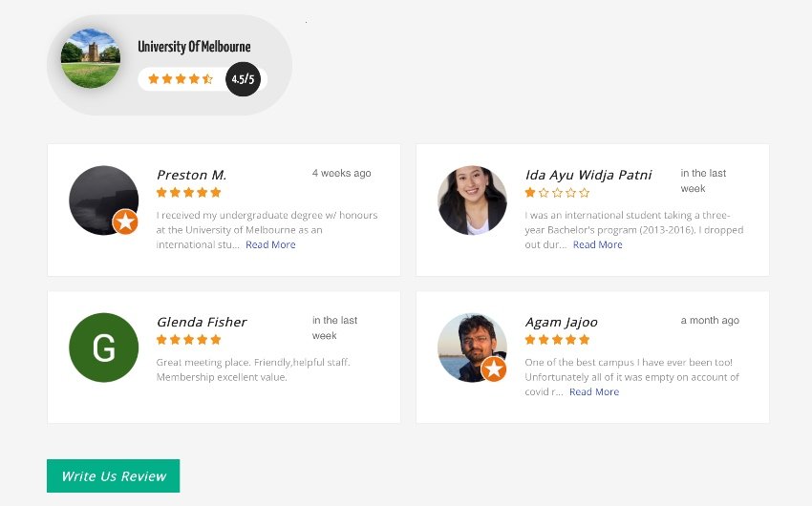Viewport: 812px width, 506px height.
Task: Click the star badge on Agam Jajoo's avatar
Action: 494,369
